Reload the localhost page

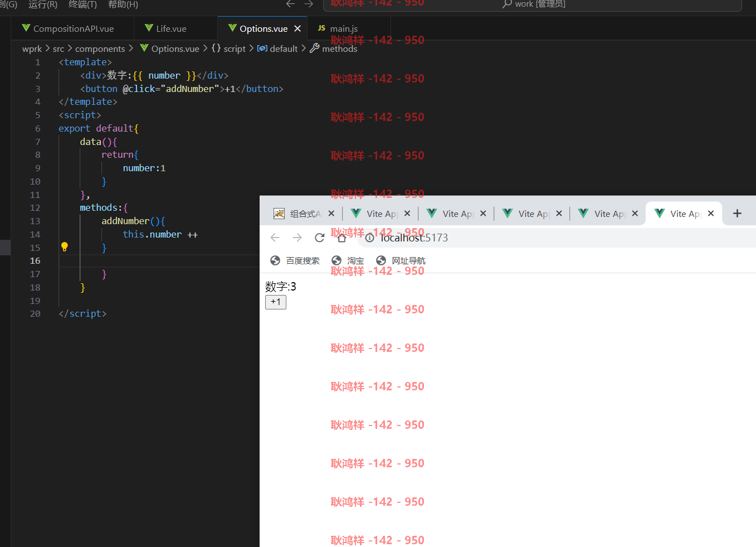(x=319, y=238)
